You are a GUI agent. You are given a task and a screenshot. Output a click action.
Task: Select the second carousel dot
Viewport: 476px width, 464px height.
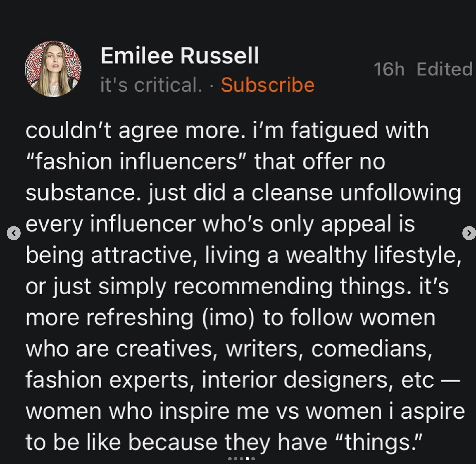(236, 459)
